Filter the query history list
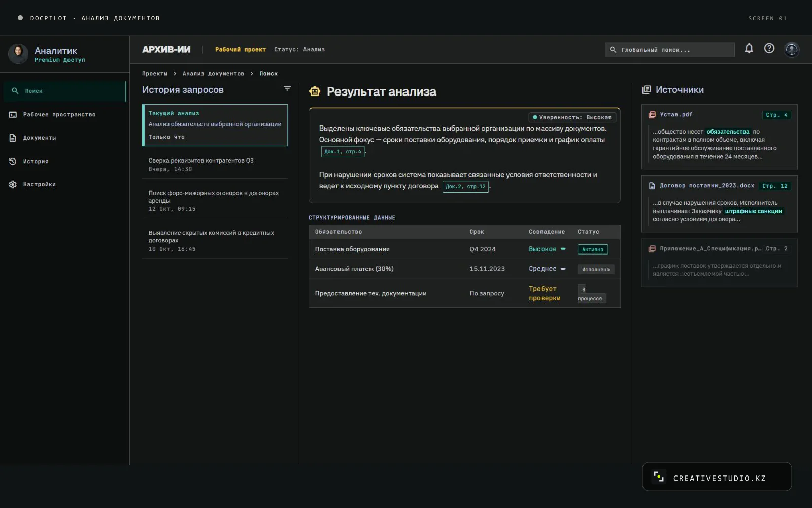 click(x=287, y=88)
